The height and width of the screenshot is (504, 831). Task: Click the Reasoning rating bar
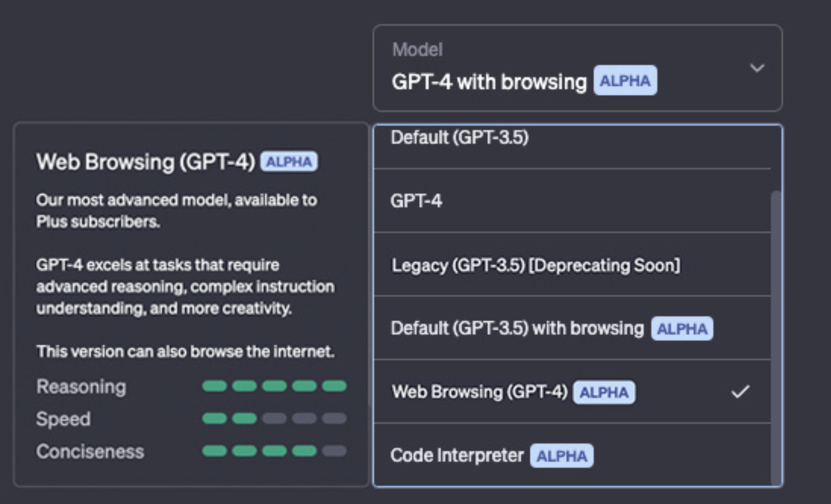pyautogui.click(x=274, y=386)
